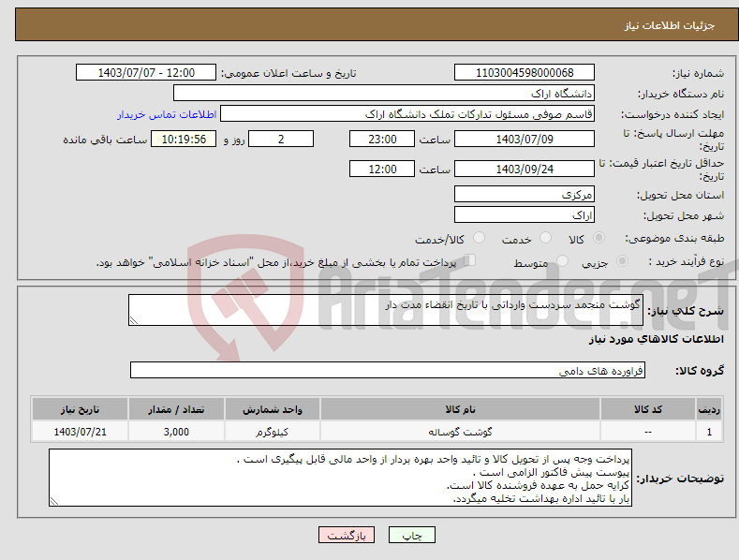
Task: Click the description box resize grip
Action: [x=134, y=320]
